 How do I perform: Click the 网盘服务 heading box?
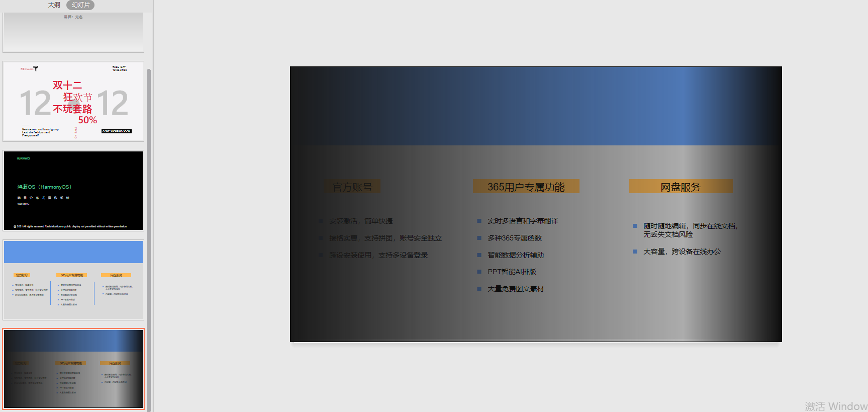pyautogui.click(x=681, y=187)
